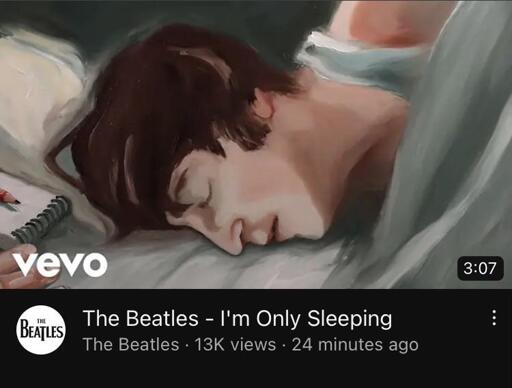Click the 13K views text
Viewport: 512px width, 388px height.
click(235, 344)
